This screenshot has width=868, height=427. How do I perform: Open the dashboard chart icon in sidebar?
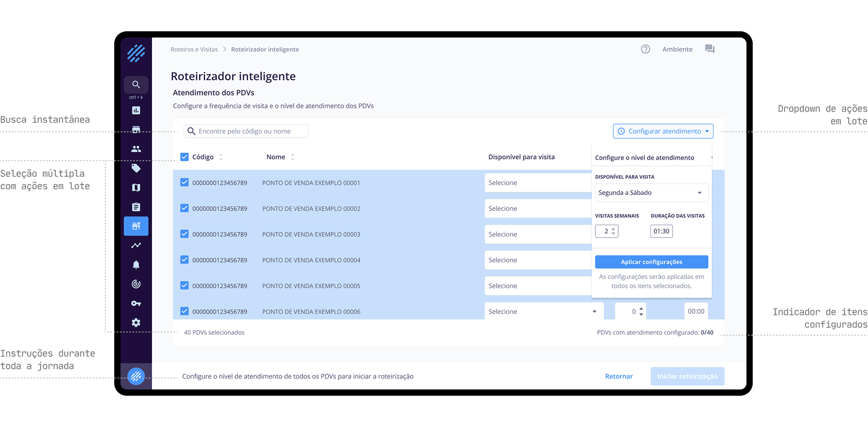pos(136,111)
